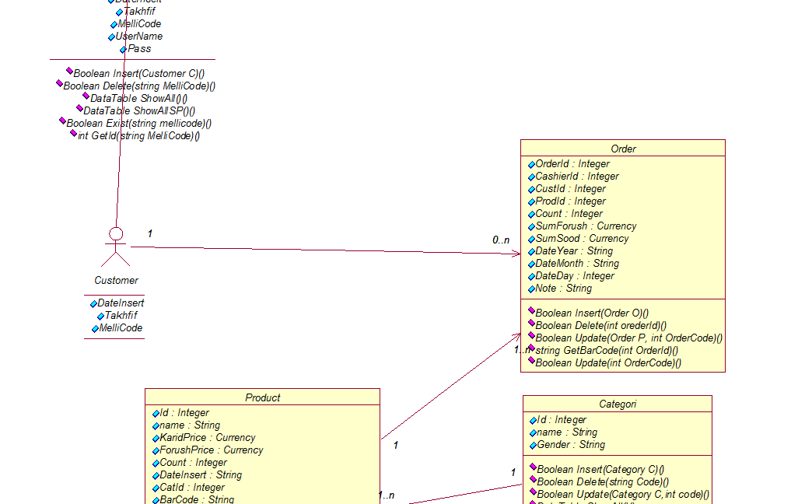Select Count : Integer in the Order class
The height and width of the screenshot is (504, 812).
pyautogui.click(x=569, y=213)
